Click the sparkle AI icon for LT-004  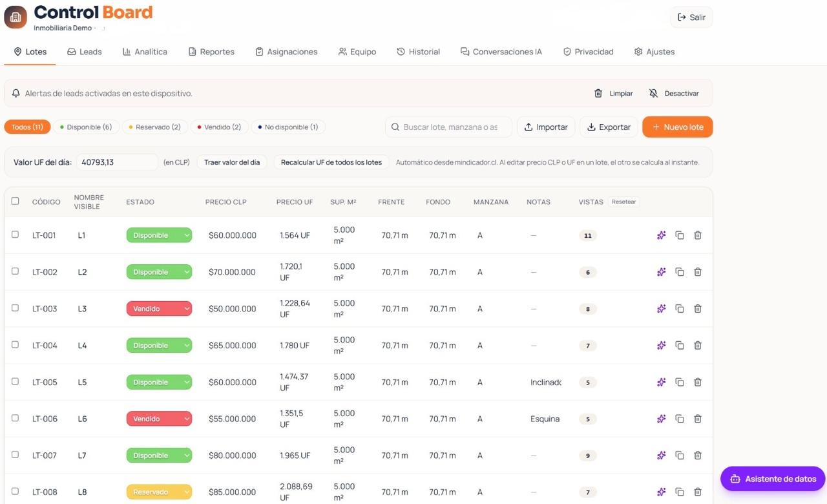(x=661, y=346)
